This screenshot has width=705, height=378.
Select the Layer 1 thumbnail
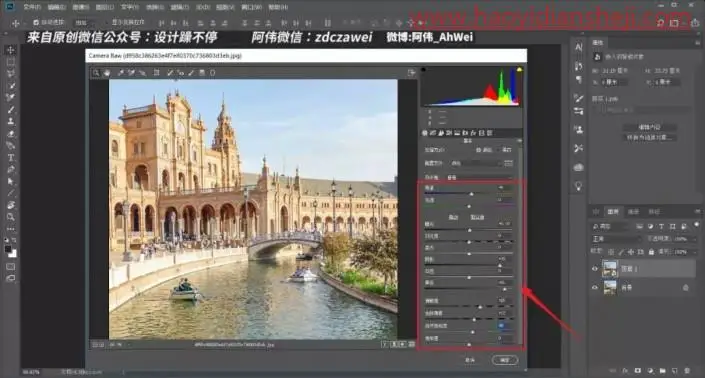(x=610, y=269)
